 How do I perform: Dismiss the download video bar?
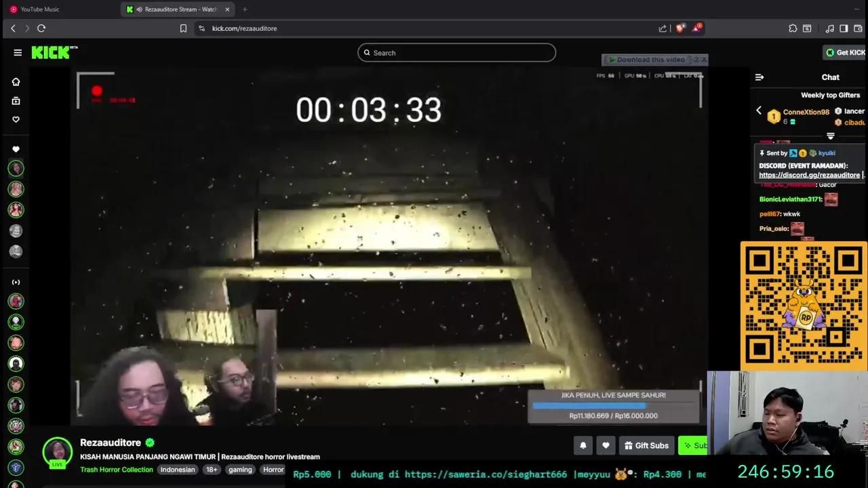pyautogui.click(x=704, y=60)
